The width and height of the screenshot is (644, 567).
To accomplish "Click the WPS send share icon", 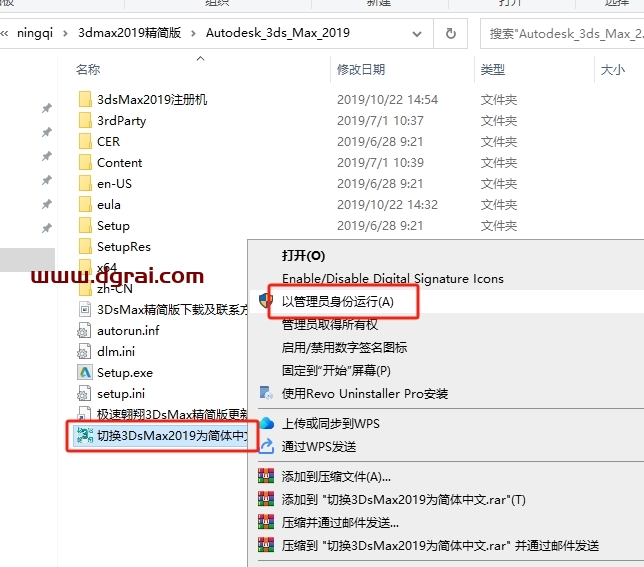I will pyautogui.click(x=267, y=446).
